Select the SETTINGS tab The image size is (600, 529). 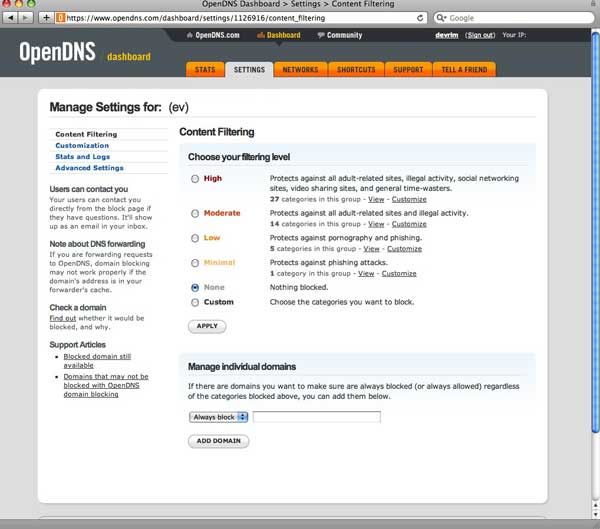[x=249, y=70]
